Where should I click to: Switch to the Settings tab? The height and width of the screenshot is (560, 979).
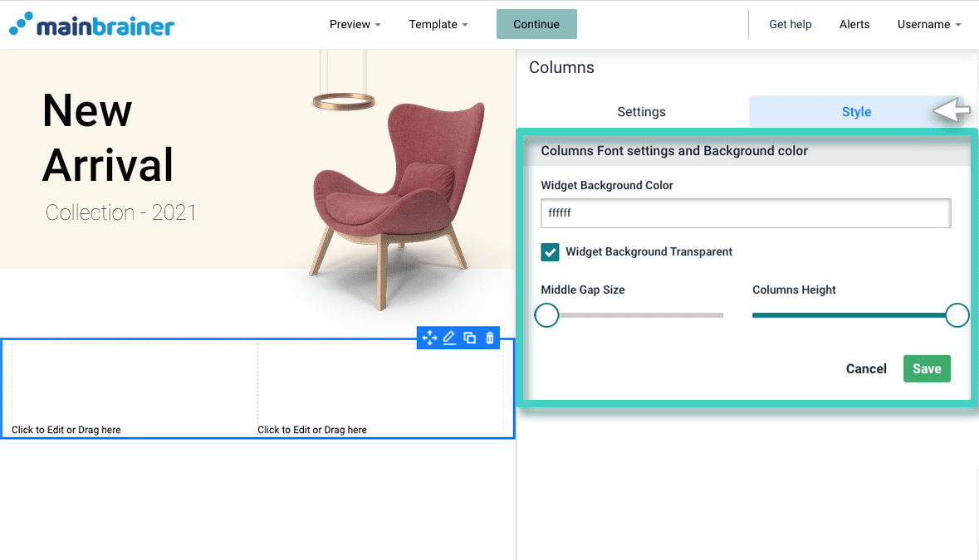click(641, 111)
